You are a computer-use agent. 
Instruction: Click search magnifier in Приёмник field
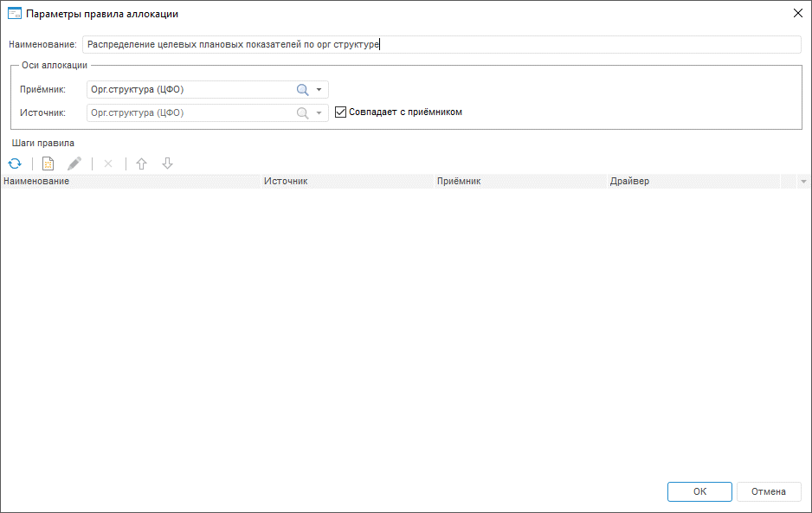[x=302, y=89]
